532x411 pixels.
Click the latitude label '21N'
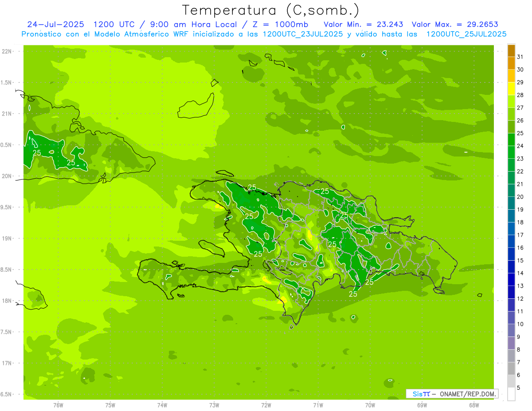point(7,114)
